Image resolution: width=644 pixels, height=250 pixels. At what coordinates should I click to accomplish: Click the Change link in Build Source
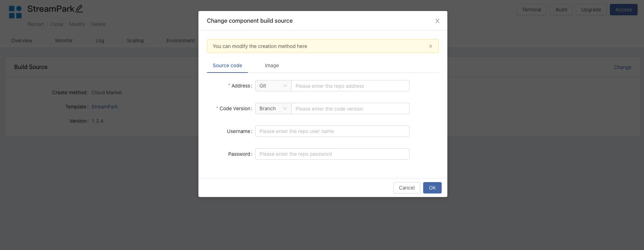622,68
